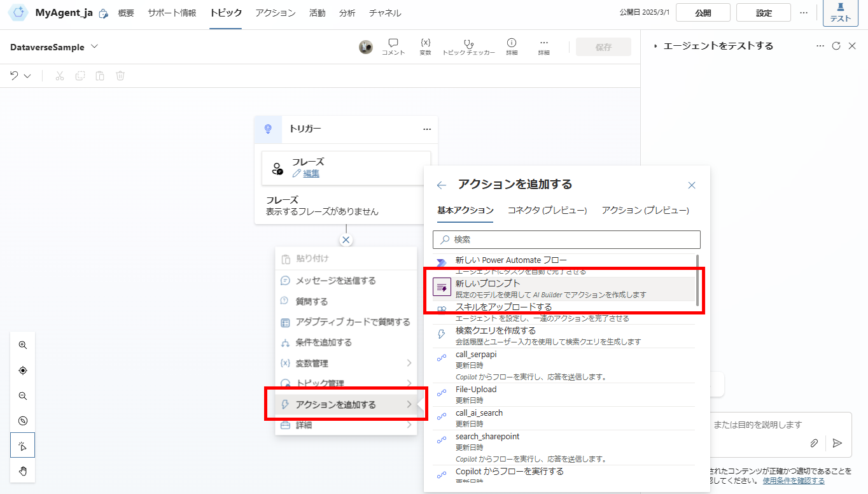The width and height of the screenshot is (868, 494).
Task: Click the 公開 button
Action: [703, 11]
